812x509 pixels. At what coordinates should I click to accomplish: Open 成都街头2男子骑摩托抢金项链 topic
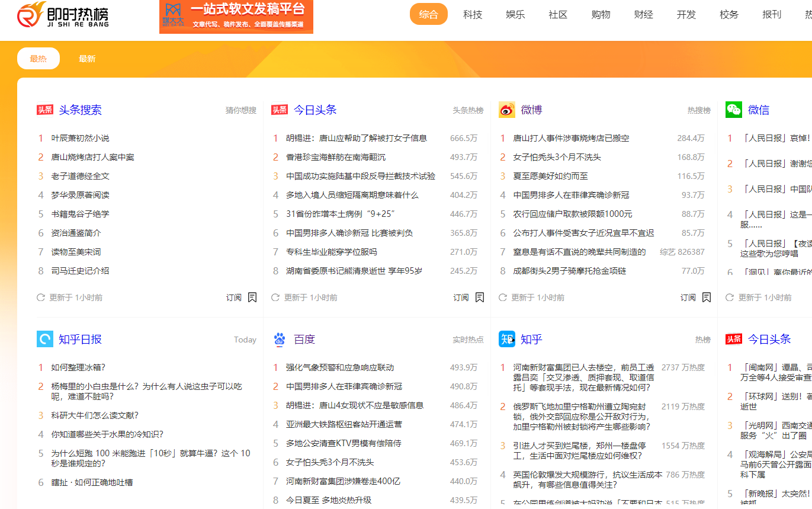coord(570,271)
